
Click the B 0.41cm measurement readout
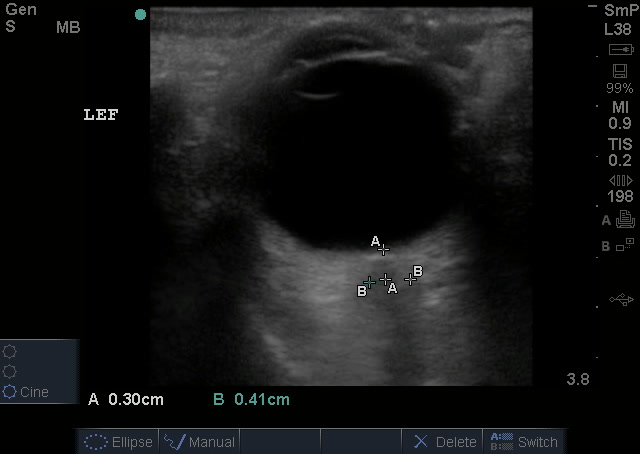pos(251,400)
